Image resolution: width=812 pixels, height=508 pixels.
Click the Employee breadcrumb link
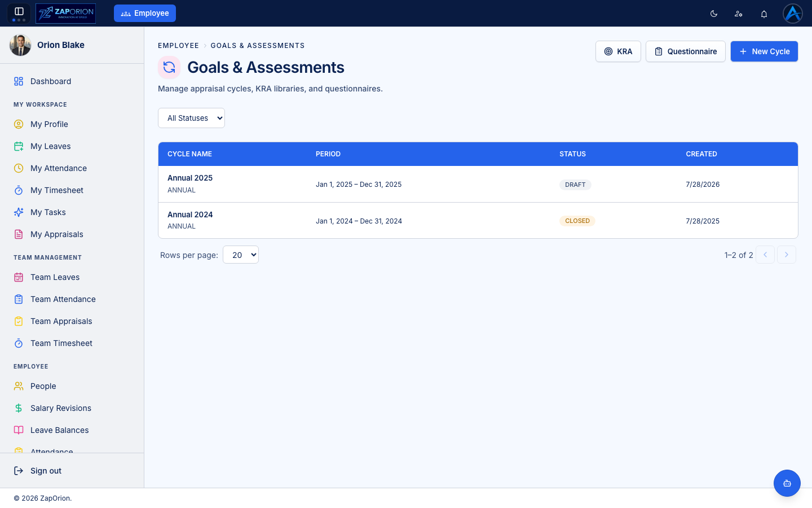tap(178, 46)
